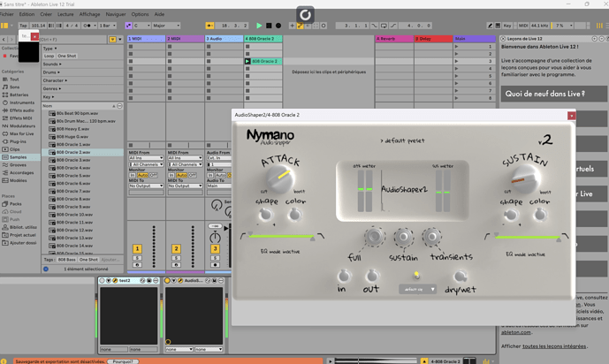Click the Pourquoi? button in status bar
This screenshot has width=609, height=364.
123,360
